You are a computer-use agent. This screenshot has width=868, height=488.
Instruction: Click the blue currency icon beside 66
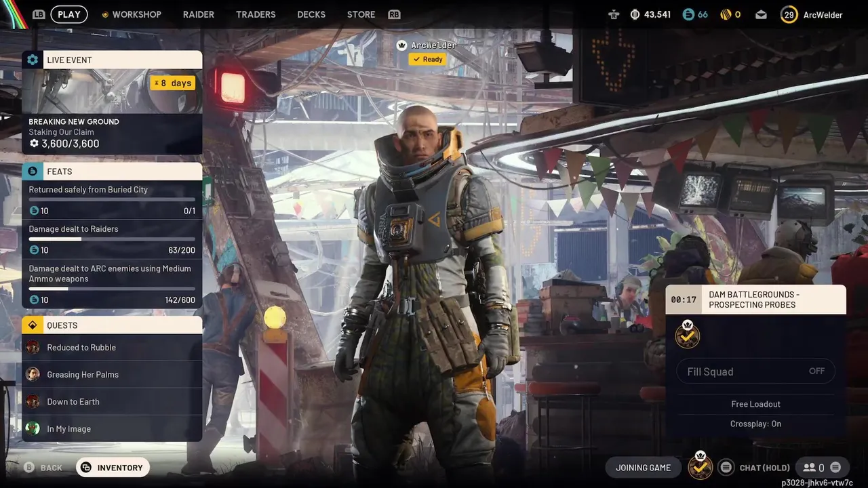click(x=688, y=14)
